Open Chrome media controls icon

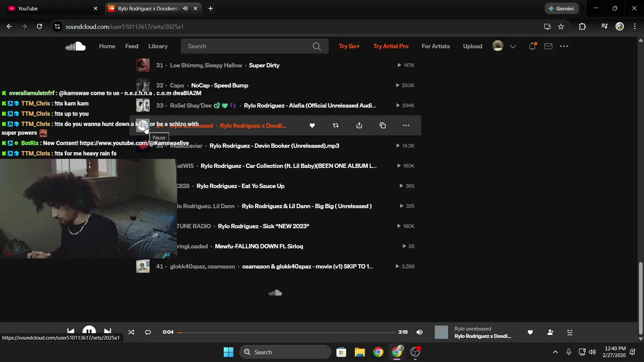click(x=605, y=27)
